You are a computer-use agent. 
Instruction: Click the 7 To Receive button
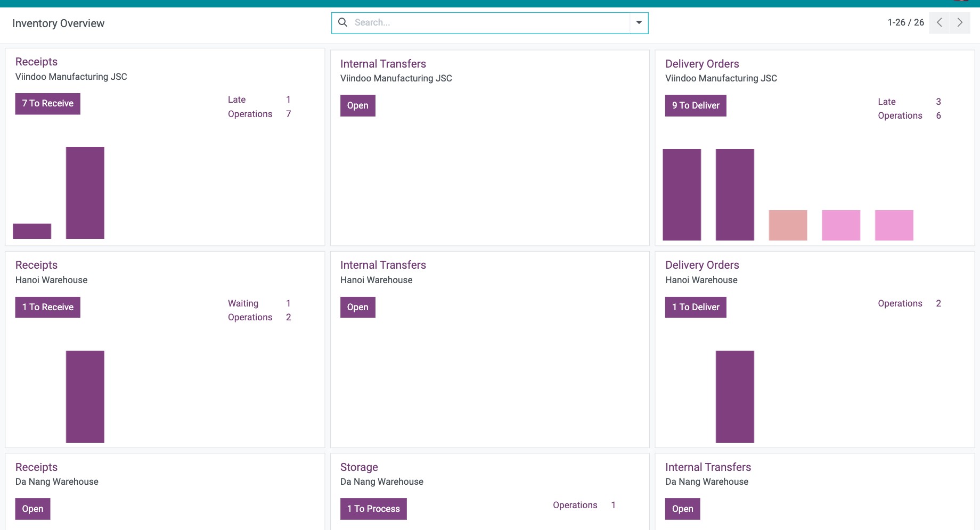48,103
